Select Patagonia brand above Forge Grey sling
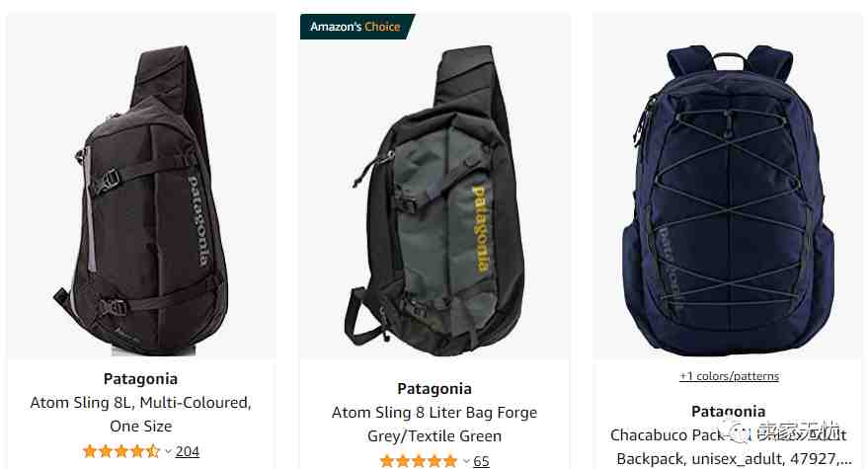Screen dimensions: 868x469 (x=434, y=389)
